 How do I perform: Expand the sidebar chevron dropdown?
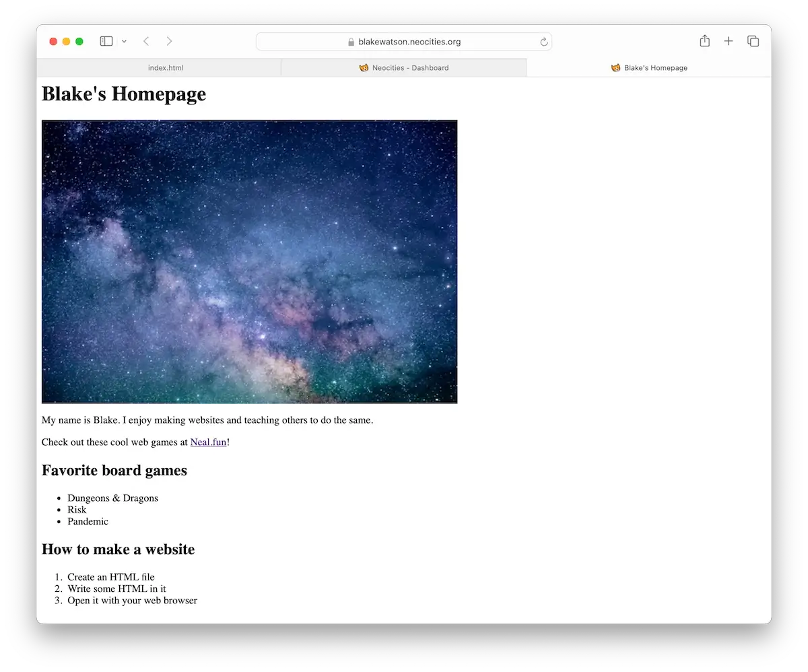124,41
